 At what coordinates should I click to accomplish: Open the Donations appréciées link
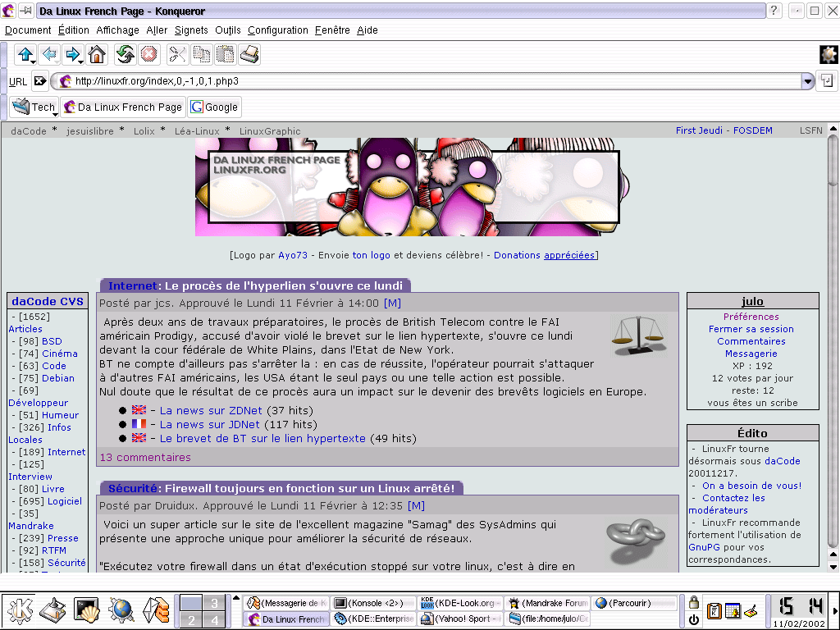(545, 255)
